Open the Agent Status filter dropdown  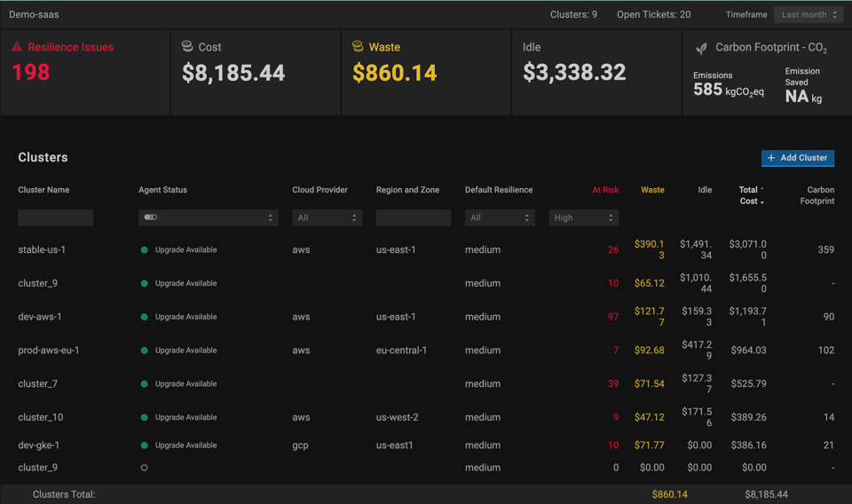[208, 217]
